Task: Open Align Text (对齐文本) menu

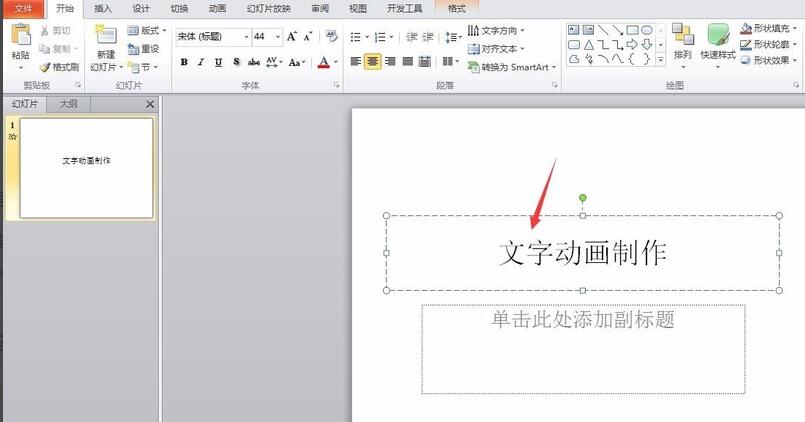Action: (x=495, y=49)
